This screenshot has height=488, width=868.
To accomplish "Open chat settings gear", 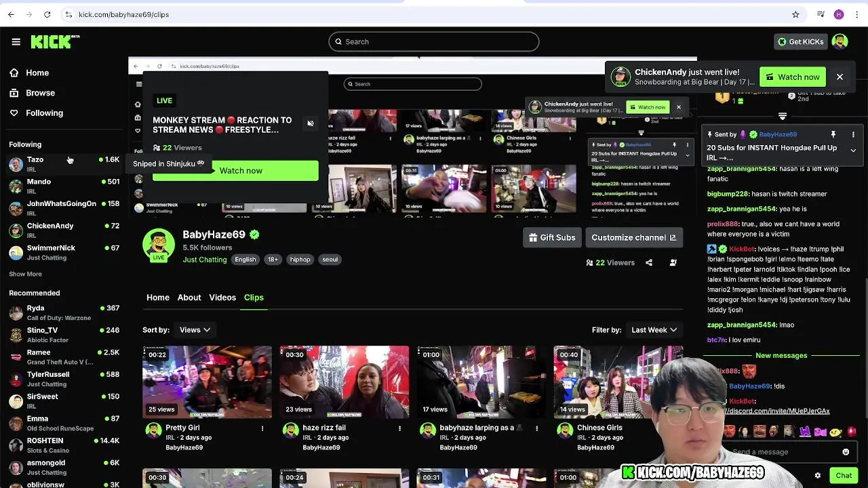I will tap(818, 476).
